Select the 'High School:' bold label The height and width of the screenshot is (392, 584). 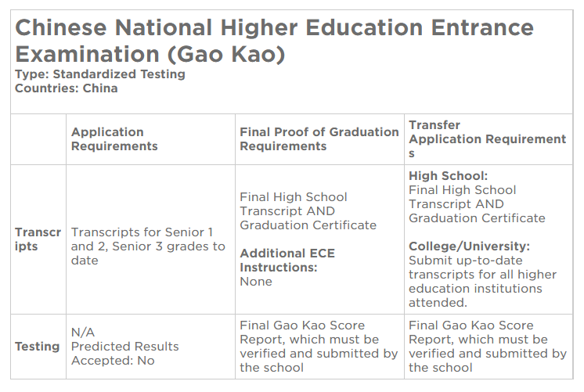[x=448, y=176]
